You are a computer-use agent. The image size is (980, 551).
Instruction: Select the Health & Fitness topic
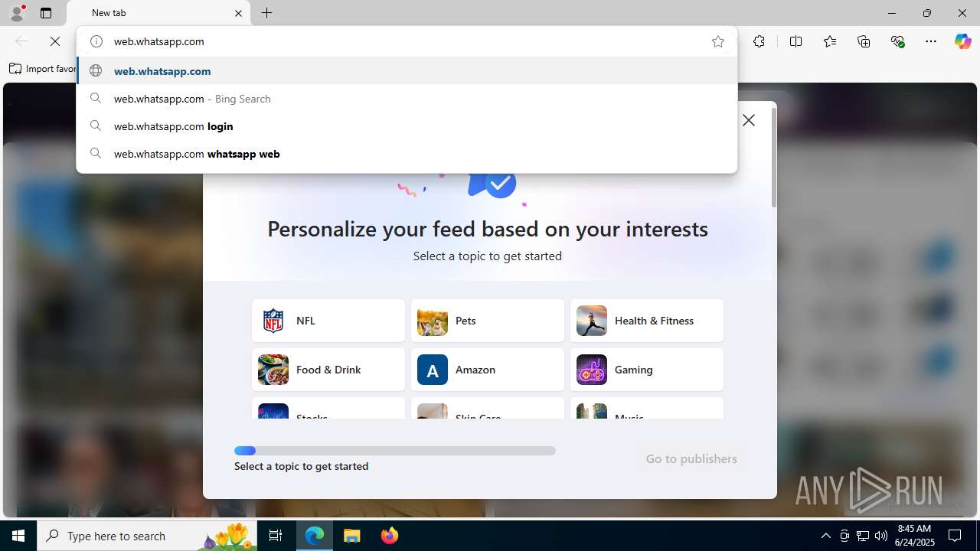click(x=647, y=321)
